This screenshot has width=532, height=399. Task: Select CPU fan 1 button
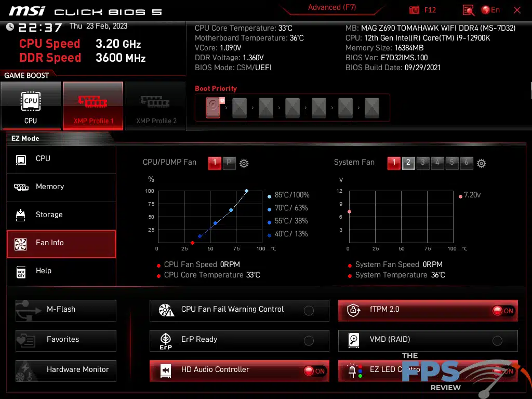pyautogui.click(x=215, y=163)
